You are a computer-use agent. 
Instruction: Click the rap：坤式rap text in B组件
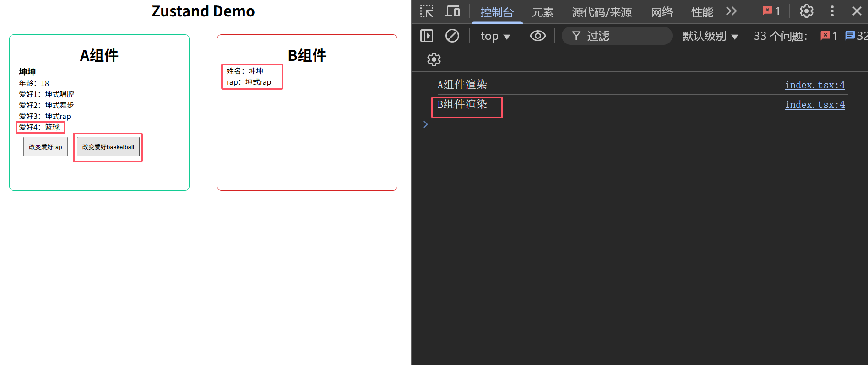tap(249, 82)
